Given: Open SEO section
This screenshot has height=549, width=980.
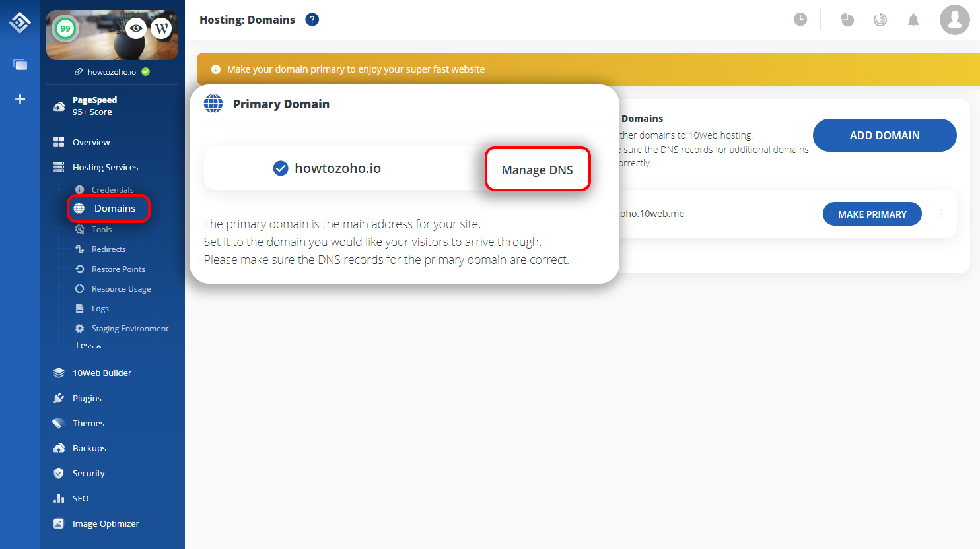Looking at the screenshot, I should coord(81,498).
